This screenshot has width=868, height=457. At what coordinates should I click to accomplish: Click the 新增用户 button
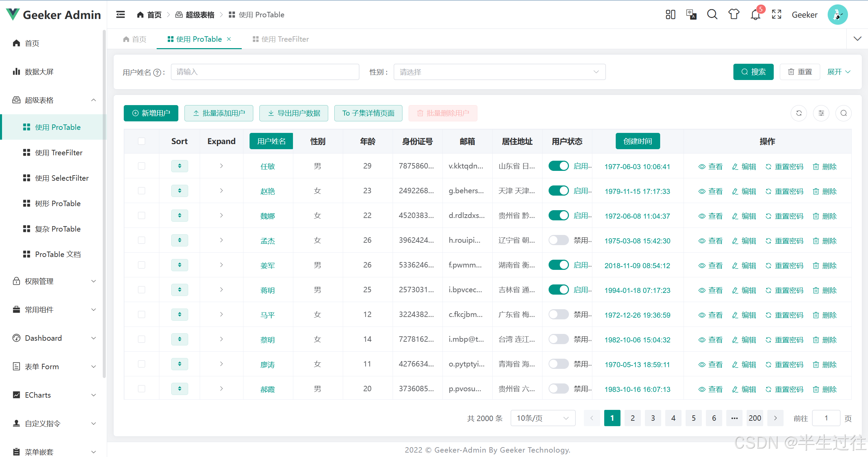[151, 113]
